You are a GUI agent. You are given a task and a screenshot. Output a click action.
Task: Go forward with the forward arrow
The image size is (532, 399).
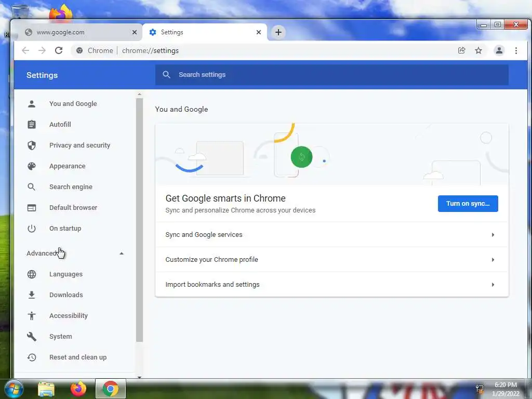pyautogui.click(x=42, y=50)
